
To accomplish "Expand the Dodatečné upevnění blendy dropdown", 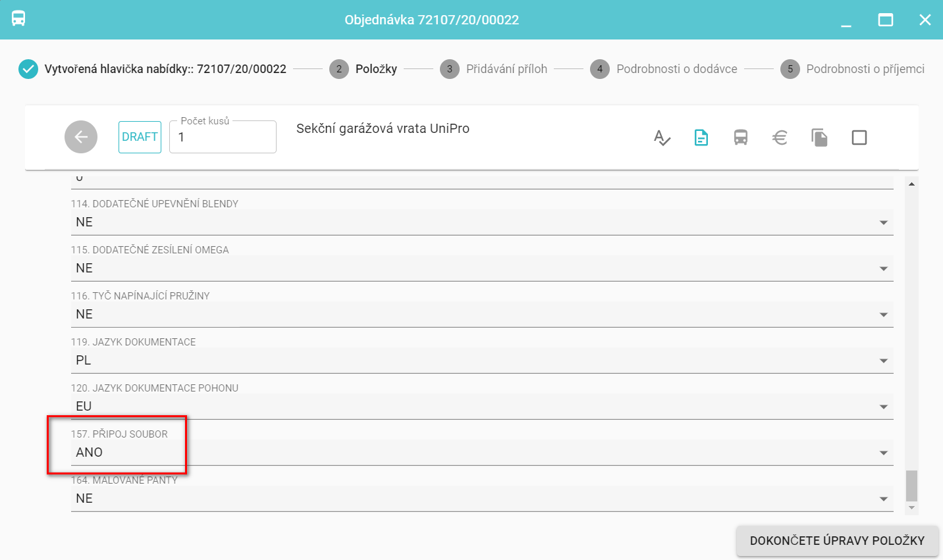I will tap(884, 223).
